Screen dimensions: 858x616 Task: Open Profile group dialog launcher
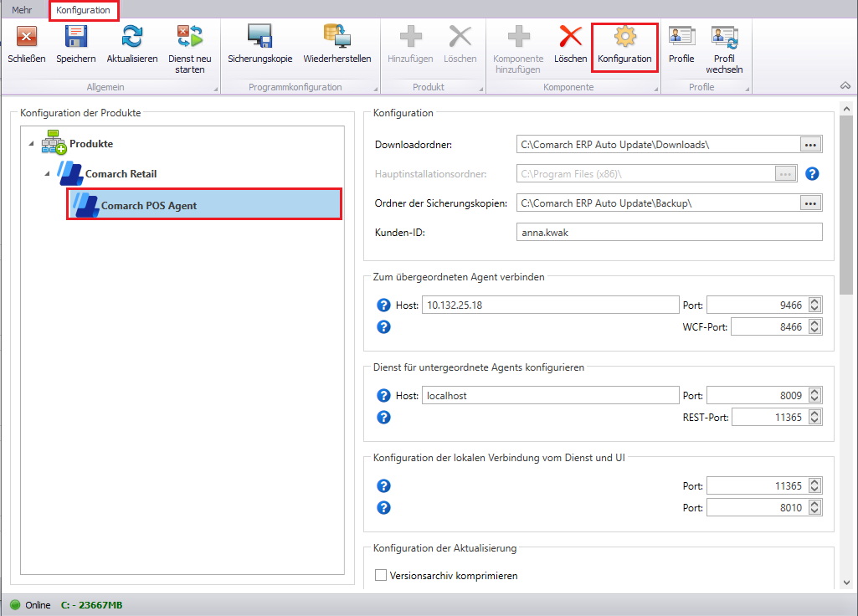click(x=747, y=89)
